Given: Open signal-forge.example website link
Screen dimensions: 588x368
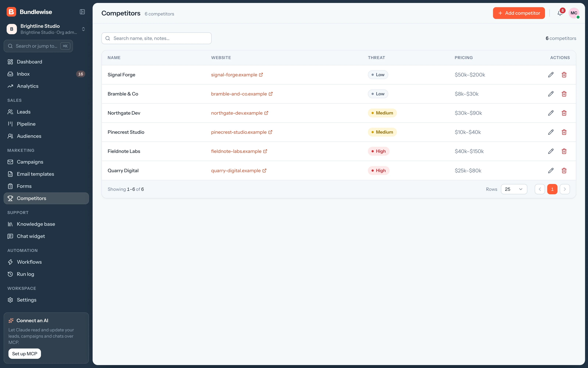Looking at the screenshot, I should coord(237,75).
